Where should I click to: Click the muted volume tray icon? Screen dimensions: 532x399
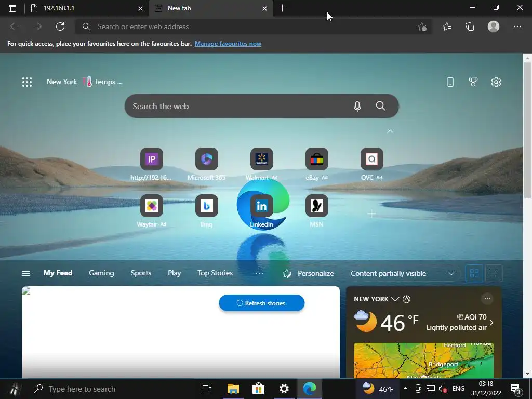(443, 389)
